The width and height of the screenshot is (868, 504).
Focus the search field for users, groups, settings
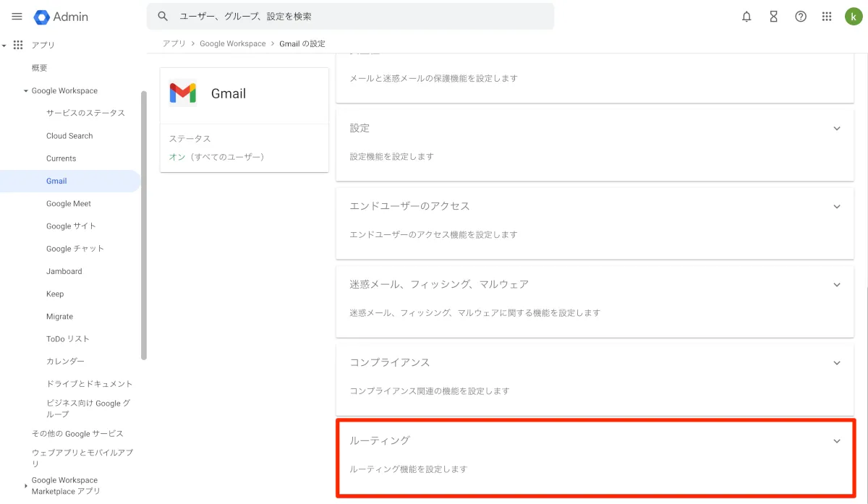click(x=350, y=16)
